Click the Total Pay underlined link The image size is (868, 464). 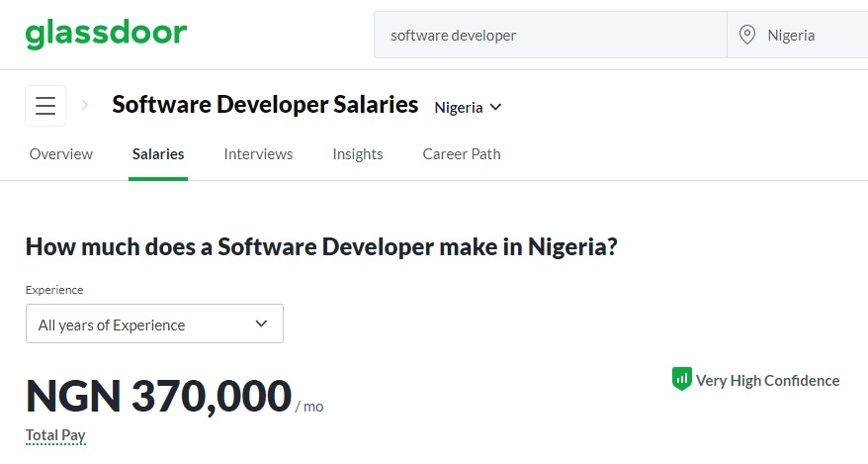(55, 434)
